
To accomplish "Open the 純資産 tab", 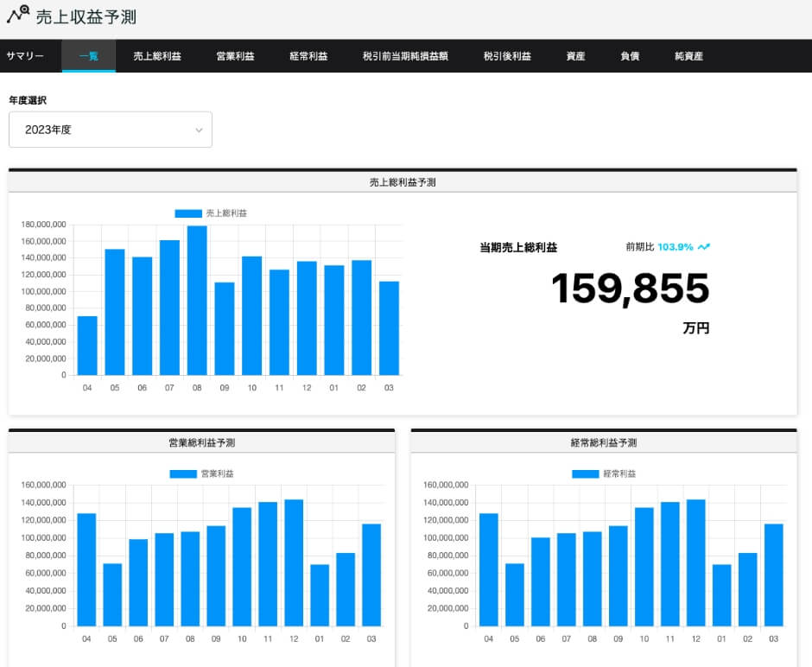I will [x=688, y=55].
